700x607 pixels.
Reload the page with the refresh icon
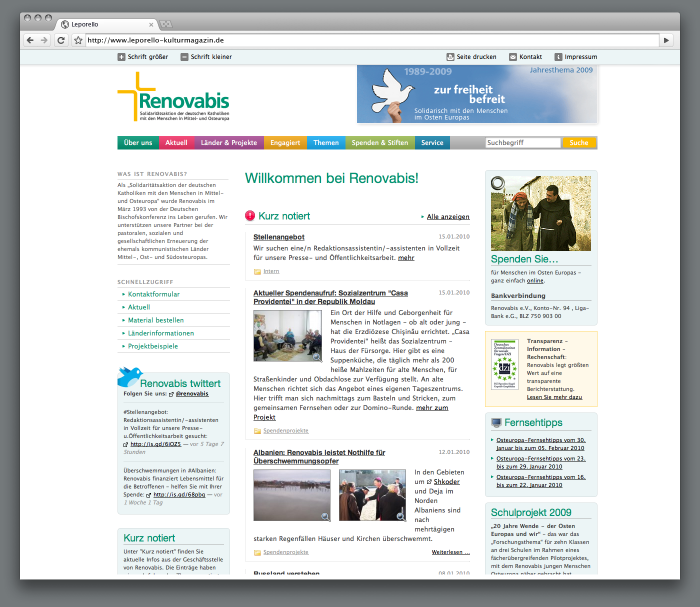coord(61,40)
